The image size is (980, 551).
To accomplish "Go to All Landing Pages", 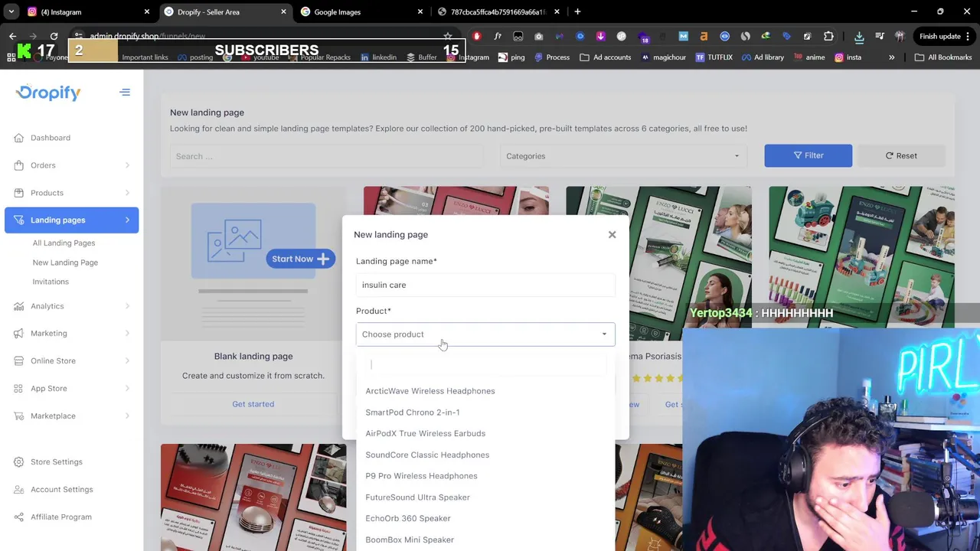I will (64, 243).
